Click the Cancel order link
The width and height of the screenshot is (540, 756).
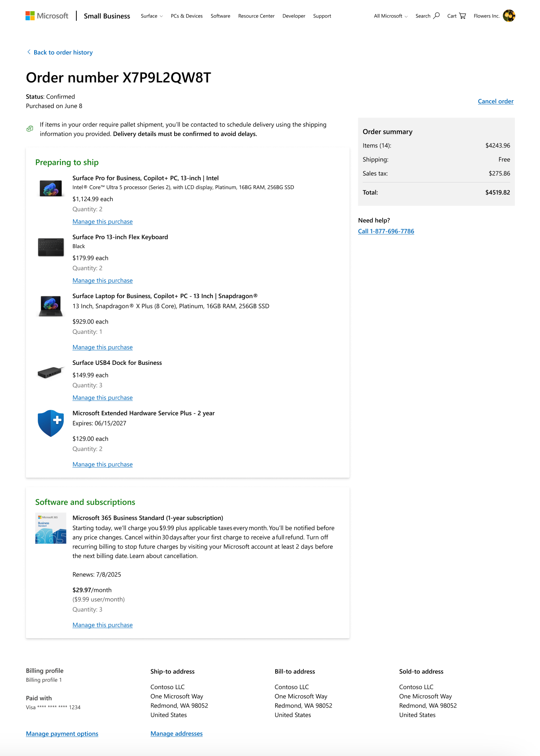coord(495,101)
